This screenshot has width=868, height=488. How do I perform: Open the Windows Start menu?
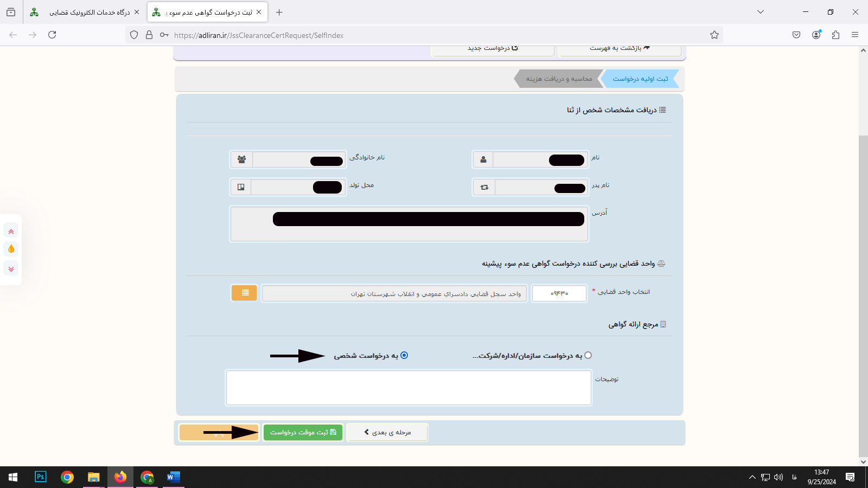pyautogui.click(x=13, y=477)
